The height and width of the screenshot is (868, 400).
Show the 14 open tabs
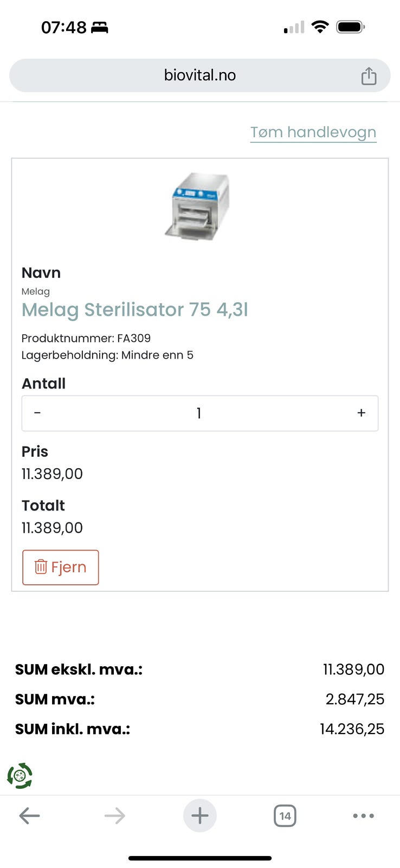[285, 816]
